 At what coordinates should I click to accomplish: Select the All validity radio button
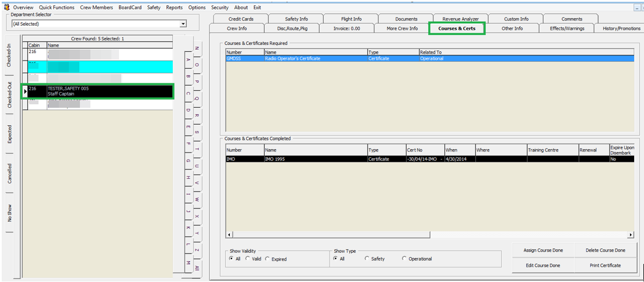click(x=232, y=259)
